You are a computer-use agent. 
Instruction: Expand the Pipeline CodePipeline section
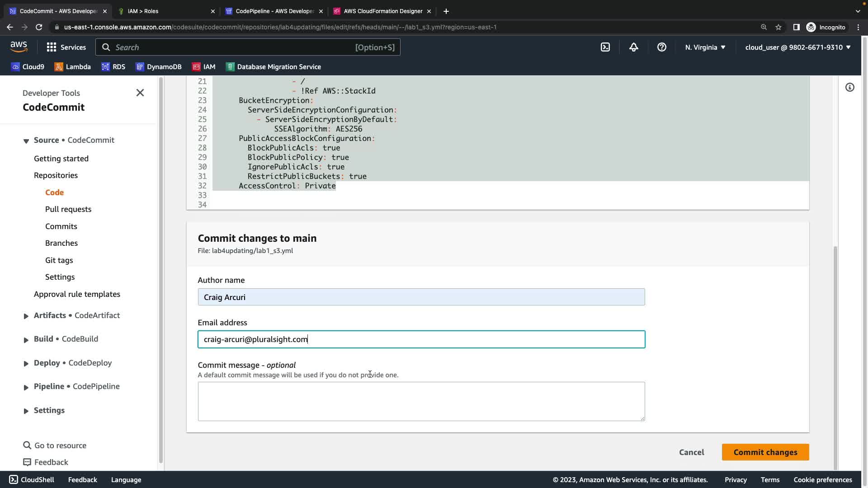tap(26, 387)
